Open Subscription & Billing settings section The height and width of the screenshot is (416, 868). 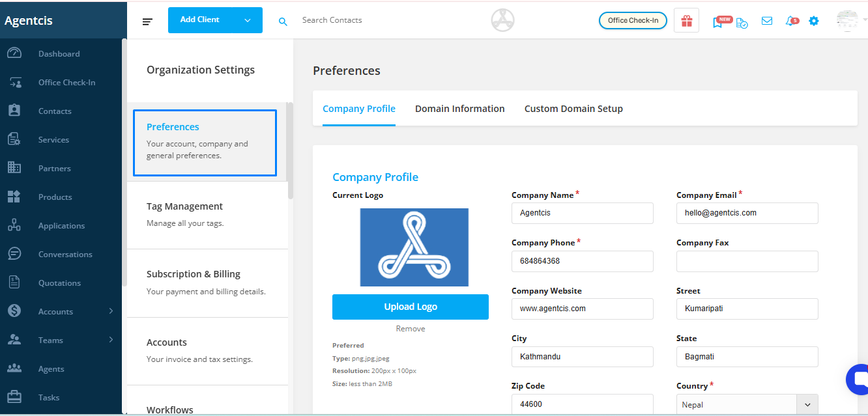point(207,283)
